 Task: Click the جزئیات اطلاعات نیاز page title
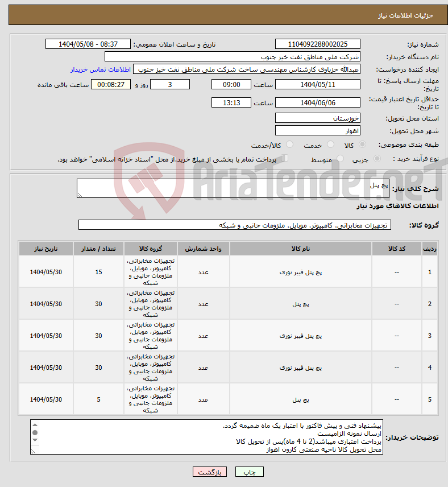405,15
